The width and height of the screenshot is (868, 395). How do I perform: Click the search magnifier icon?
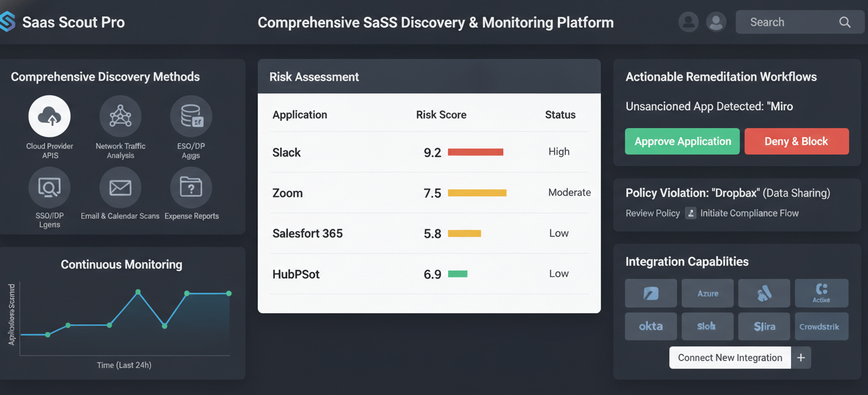[x=845, y=22]
